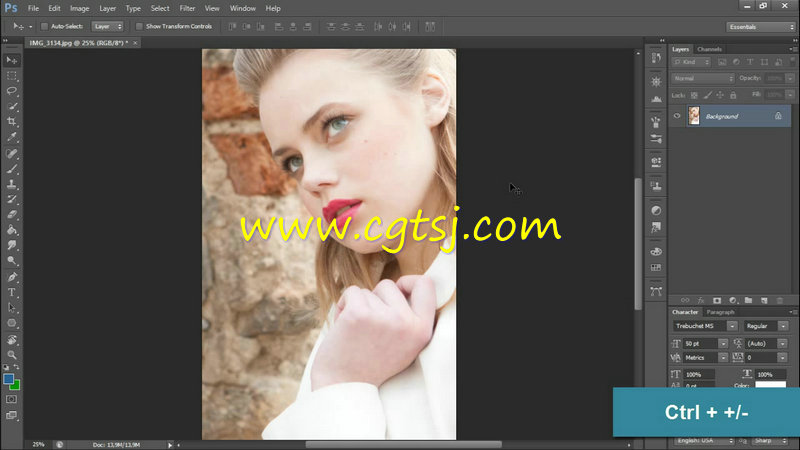Open Metrics kerning dropdown
This screenshot has height=450, width=800.
pos(723,358)
